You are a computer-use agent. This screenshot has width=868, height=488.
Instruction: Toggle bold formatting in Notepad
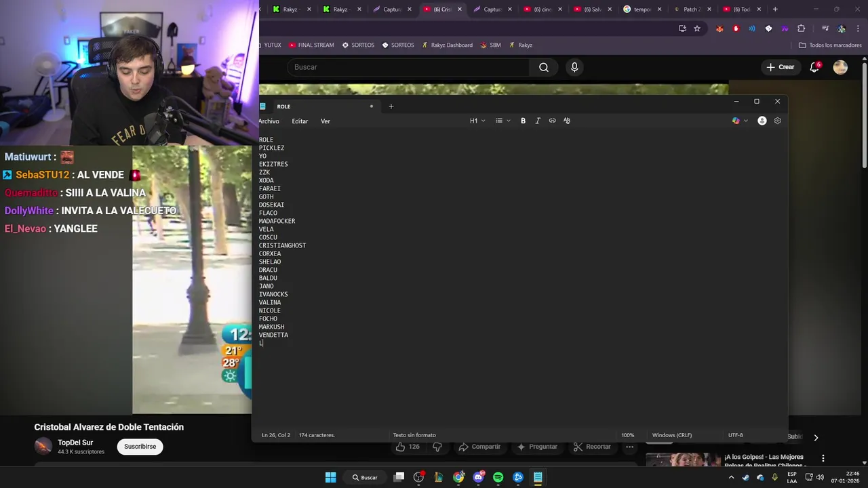tap(523, 121)
